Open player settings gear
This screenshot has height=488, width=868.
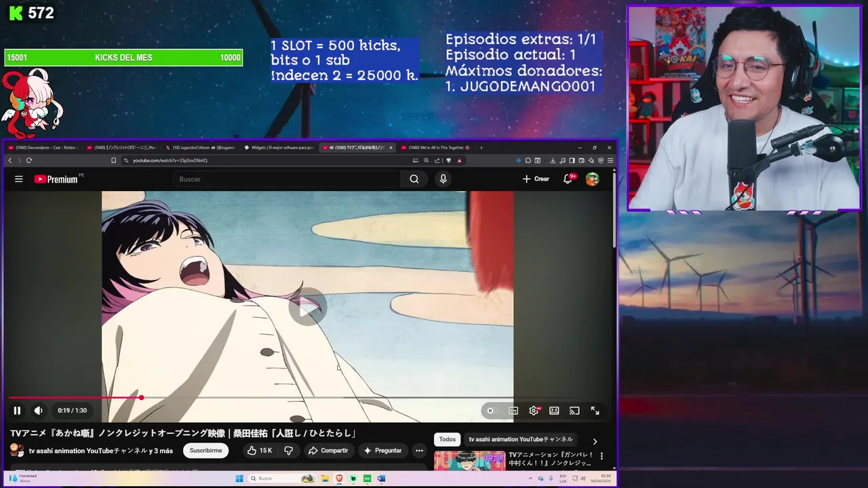click(534, 411)
